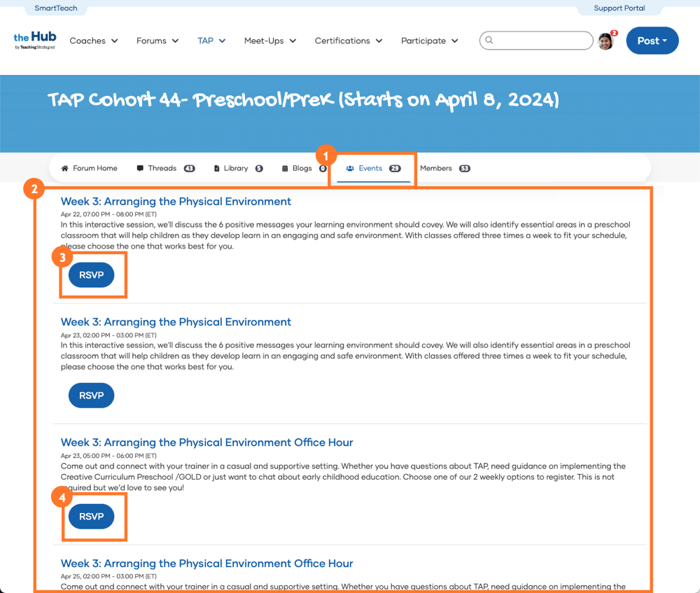The image size is (700, 593).
Task: Open the Post dropdown button
Action: tap(652, 41)
